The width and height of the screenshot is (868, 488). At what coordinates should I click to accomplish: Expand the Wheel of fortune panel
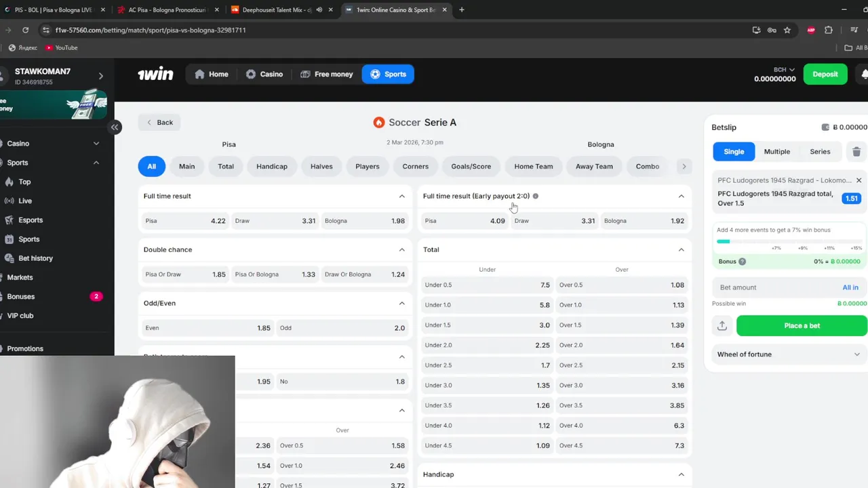857,354
